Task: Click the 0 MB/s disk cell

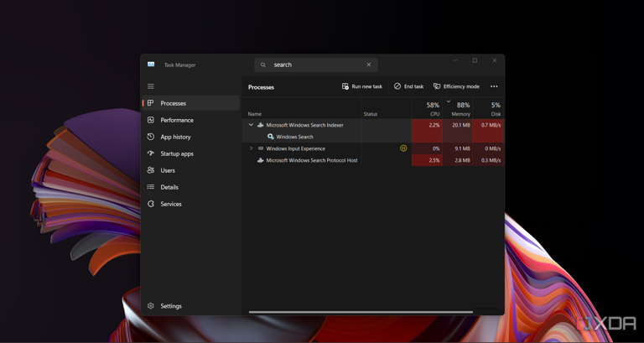Action: (488, 148)
